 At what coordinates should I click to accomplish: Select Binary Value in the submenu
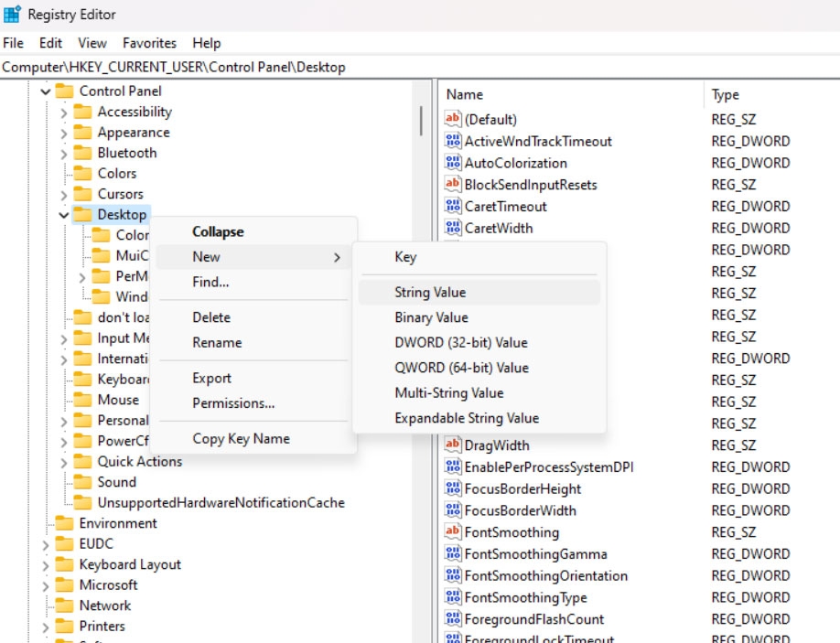479,317
